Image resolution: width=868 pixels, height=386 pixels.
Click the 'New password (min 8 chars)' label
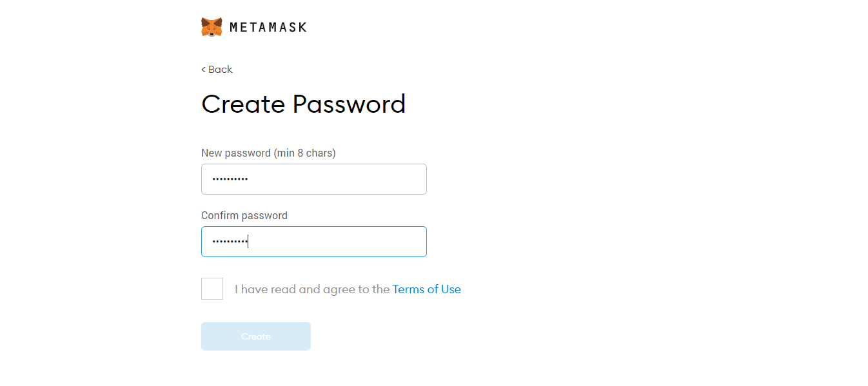click(x=268, y=153)
